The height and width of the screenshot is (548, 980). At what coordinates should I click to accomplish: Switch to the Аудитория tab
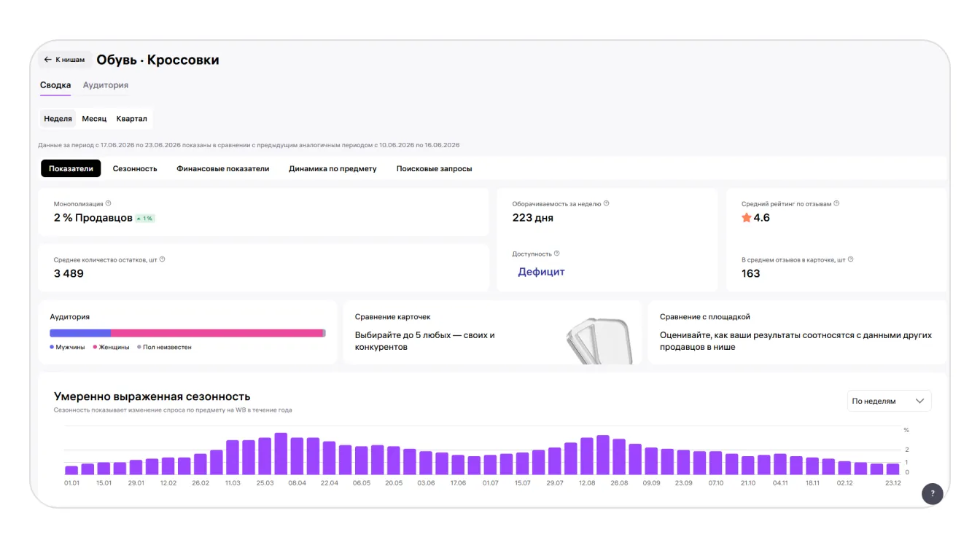tap(106, 85)
